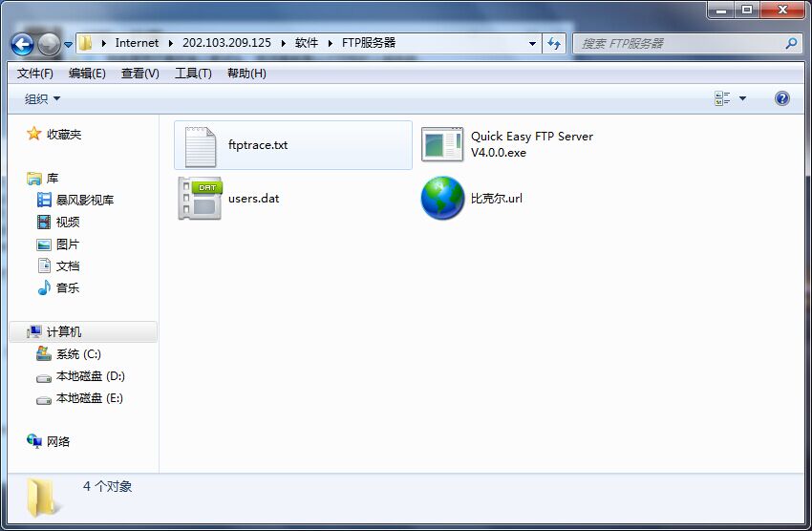
Task: Open Help with the question mark icon
Action: (782, 98)
